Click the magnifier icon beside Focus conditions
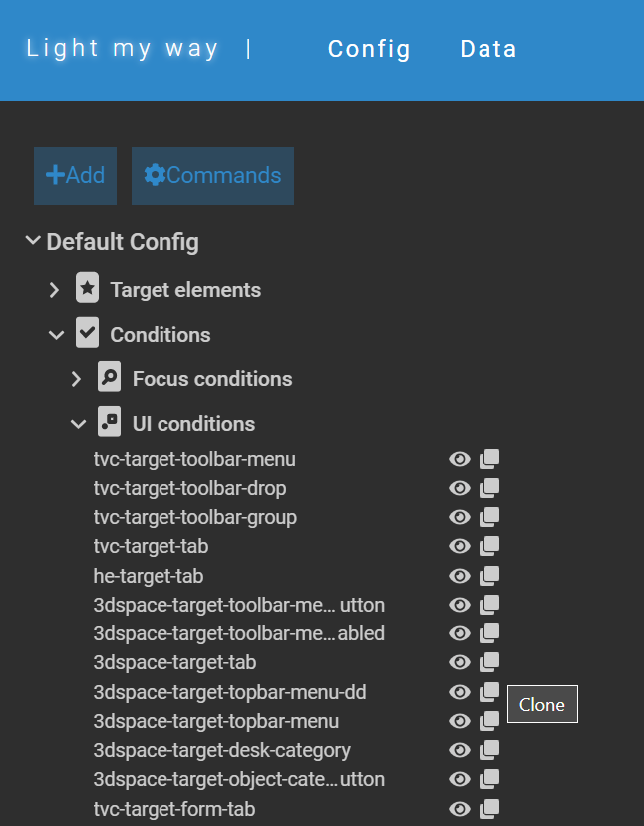This screenshot has height=826, width=644. [109, 377]
